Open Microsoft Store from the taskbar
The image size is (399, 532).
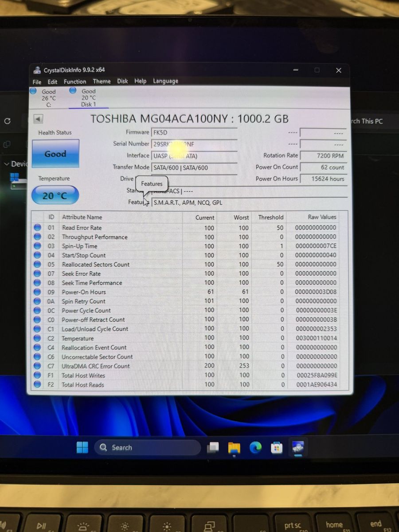[x=277, y=448]
